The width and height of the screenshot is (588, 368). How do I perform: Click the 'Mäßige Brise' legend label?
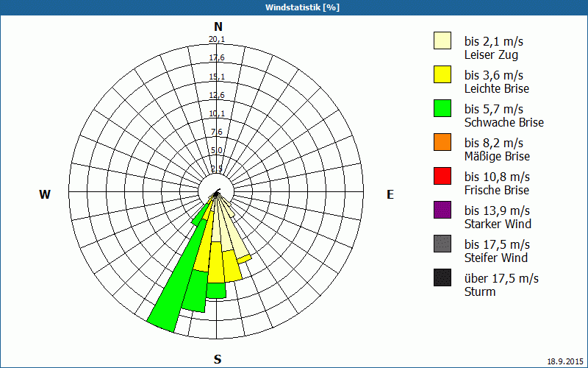point(498,157)
